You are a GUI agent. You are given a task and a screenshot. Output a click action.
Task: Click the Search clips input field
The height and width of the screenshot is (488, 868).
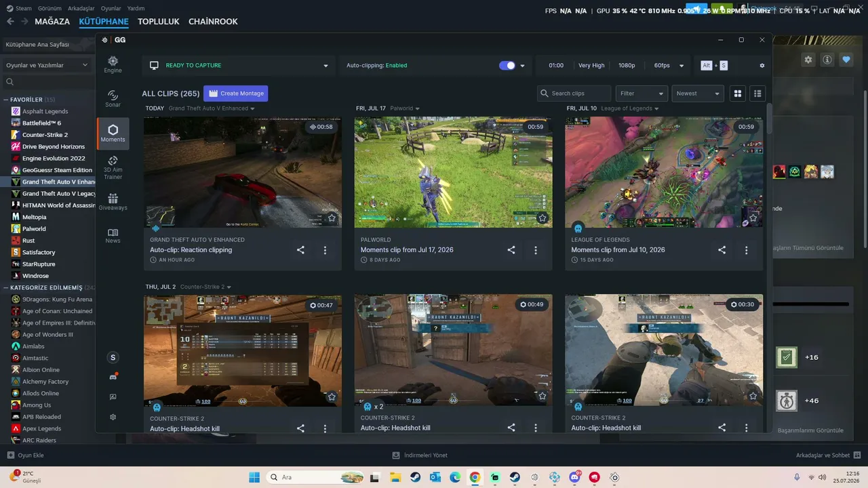[x=574, y=94]
